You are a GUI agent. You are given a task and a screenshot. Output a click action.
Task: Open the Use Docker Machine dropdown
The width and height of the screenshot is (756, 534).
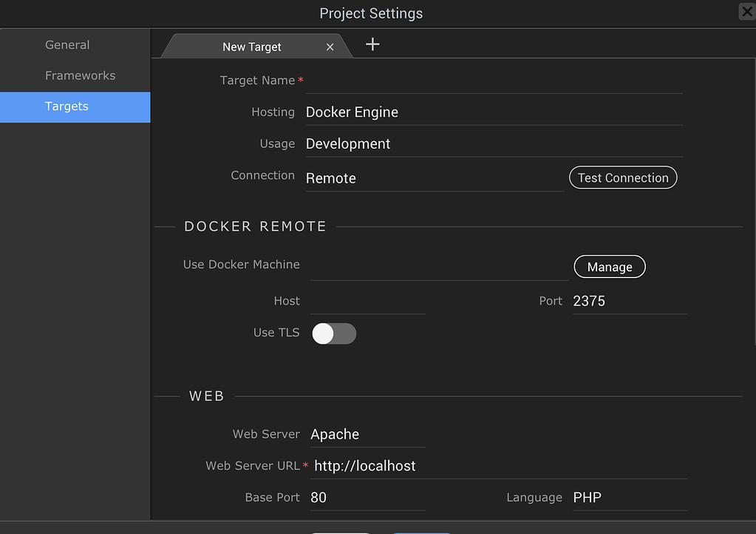[x=439, y=267]
